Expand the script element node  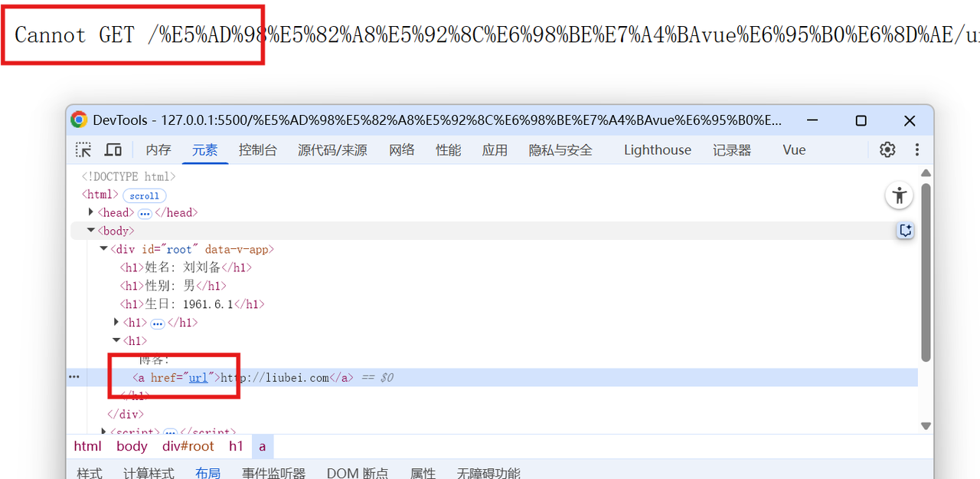click(x=104, y=433)
